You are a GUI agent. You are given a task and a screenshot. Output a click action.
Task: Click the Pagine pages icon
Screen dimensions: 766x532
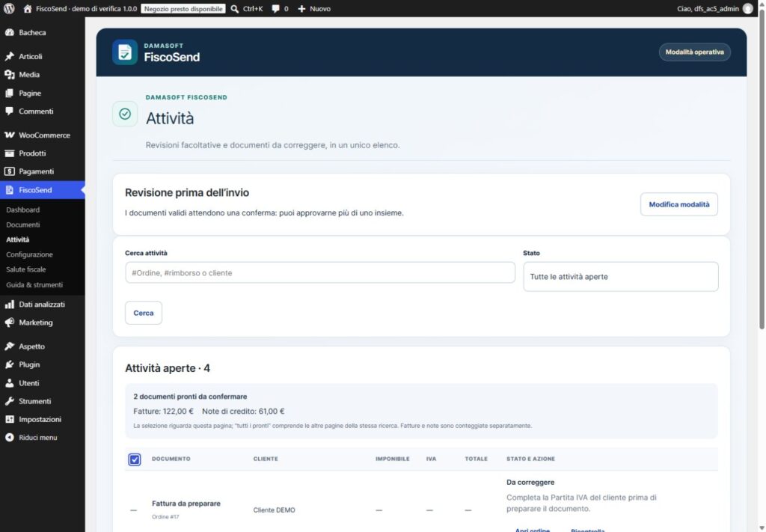[x=9, y=94]
